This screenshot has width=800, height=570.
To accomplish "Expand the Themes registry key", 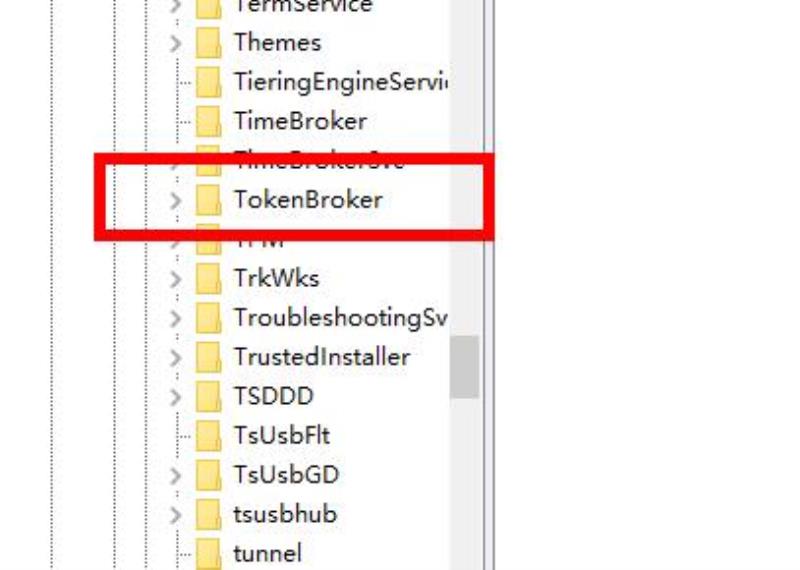I will [175, 43].
